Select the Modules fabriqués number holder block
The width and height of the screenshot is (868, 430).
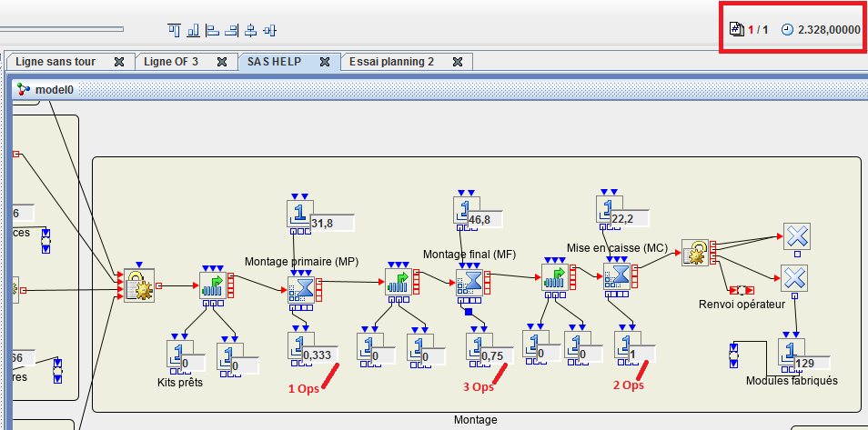tap(791, 352)
